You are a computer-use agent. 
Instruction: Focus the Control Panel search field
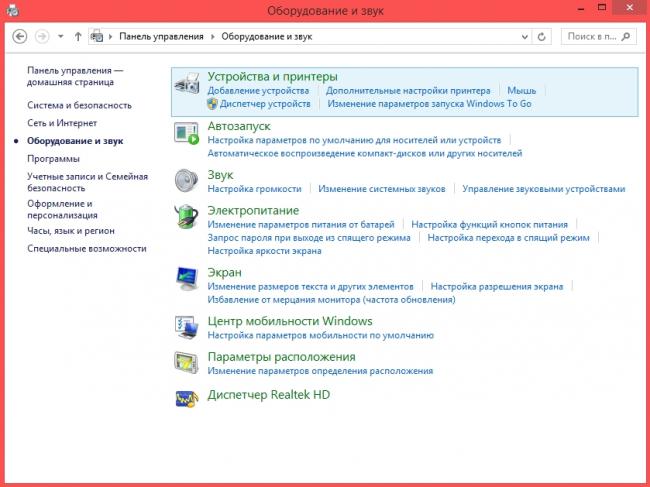(x=599, y=36)
